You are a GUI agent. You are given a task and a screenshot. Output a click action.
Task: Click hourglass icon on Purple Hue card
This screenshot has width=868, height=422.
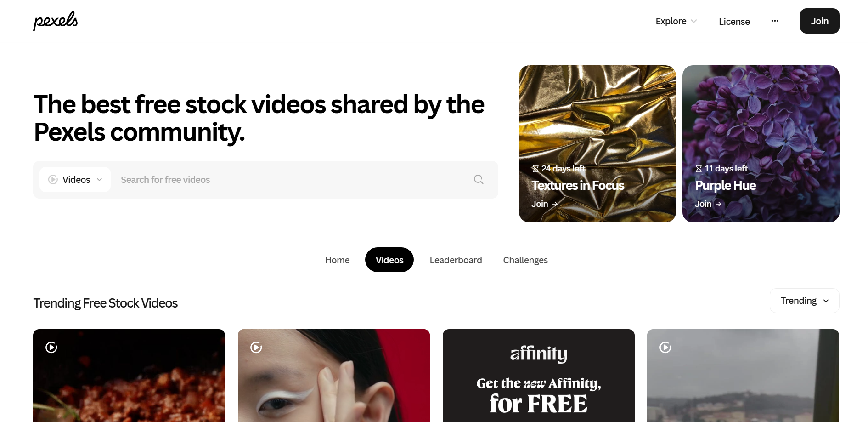tap(699, 169)
